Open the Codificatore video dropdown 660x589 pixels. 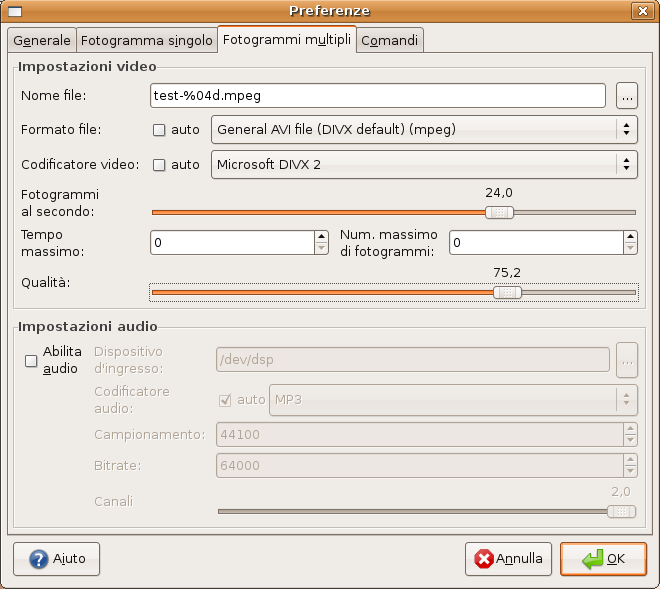pyautogui.click(x=424, y=164)
